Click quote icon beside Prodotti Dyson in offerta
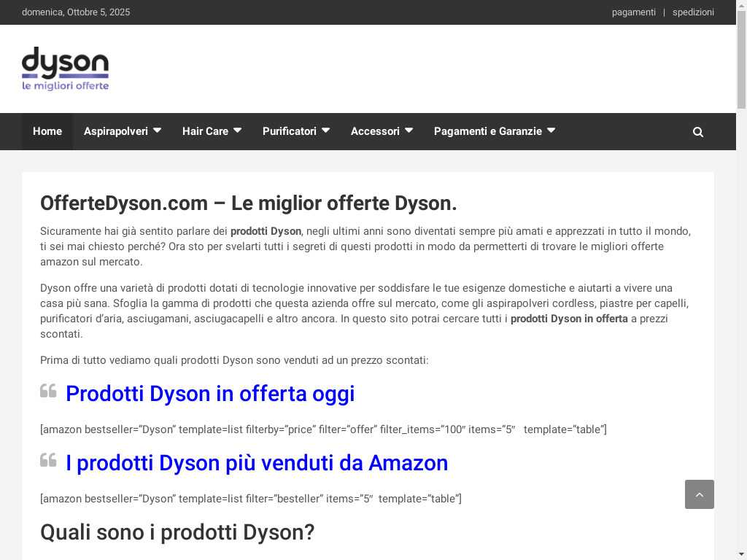 click(x=48, y=391)
